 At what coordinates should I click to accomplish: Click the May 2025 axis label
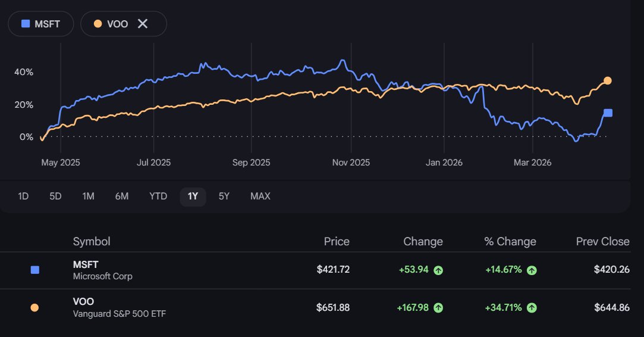pos(61,163)
